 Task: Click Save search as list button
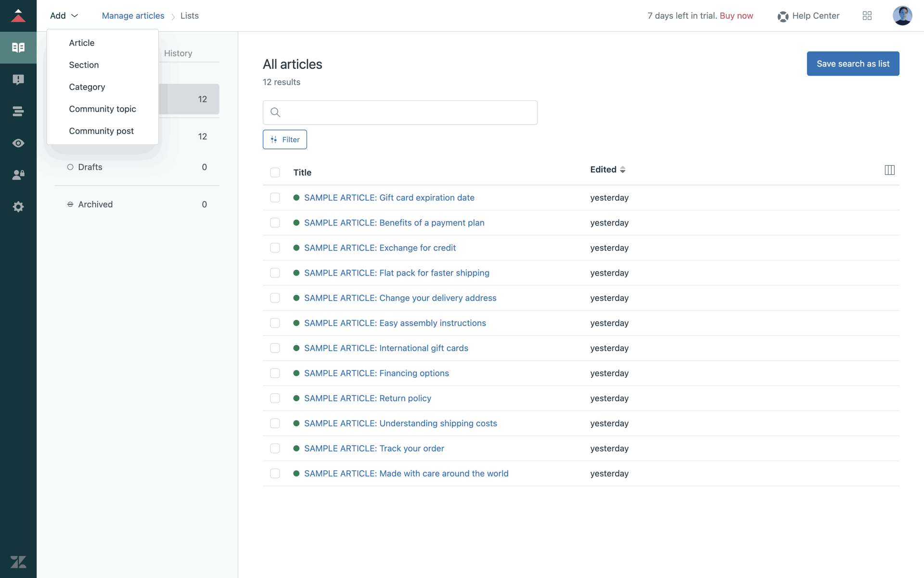tap(853, 64)
